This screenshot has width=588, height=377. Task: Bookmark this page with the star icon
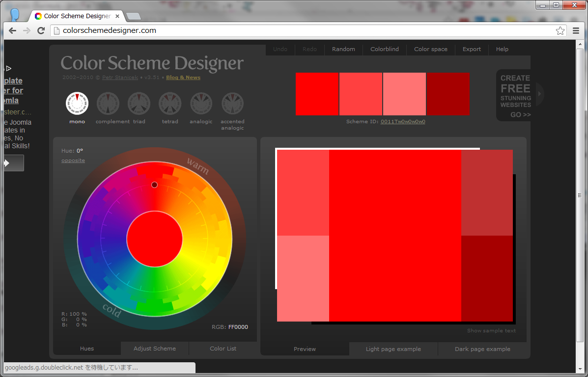click(560, 31)
